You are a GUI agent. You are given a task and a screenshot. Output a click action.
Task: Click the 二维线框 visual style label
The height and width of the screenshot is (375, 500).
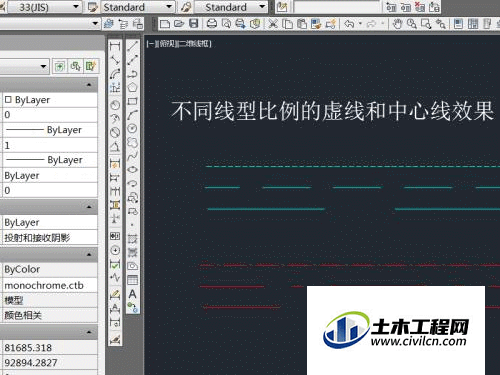[195, 43]
